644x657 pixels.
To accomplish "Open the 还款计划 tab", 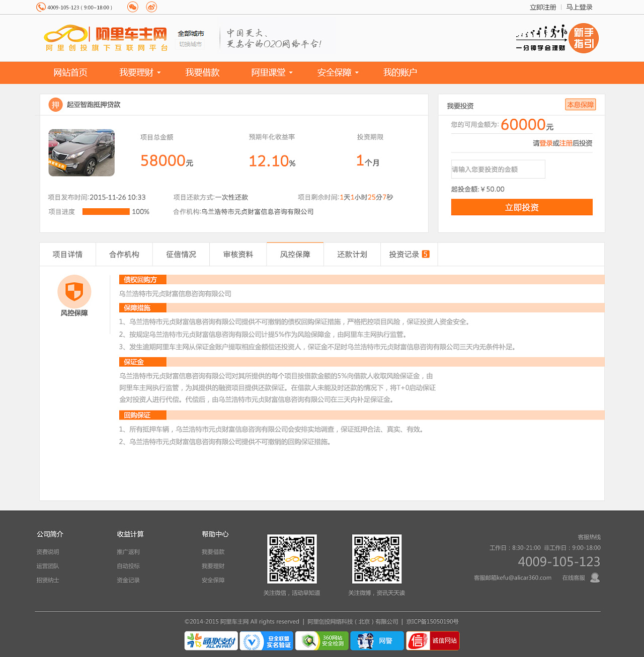I will point(352,255).
